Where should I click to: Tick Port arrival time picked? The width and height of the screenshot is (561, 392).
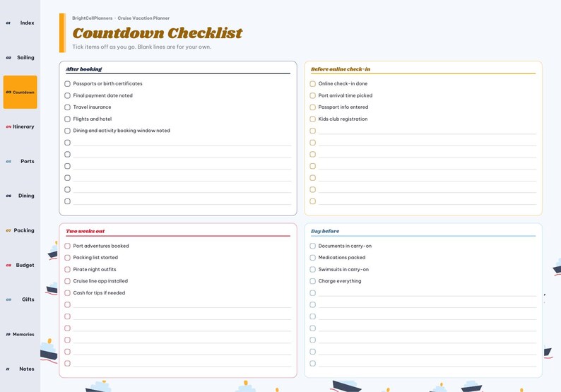click(x=313, y=95)
